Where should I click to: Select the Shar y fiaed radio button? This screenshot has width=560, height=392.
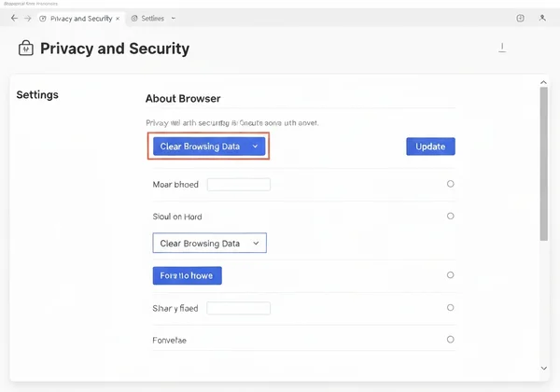(451, 307)
